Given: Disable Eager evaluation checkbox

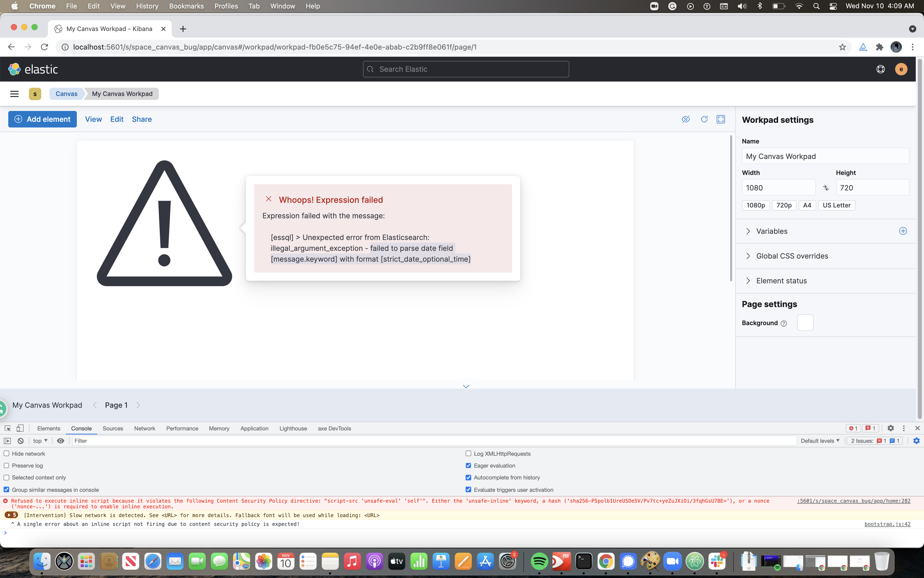Looking at the screenshot, I should (468, 465).
